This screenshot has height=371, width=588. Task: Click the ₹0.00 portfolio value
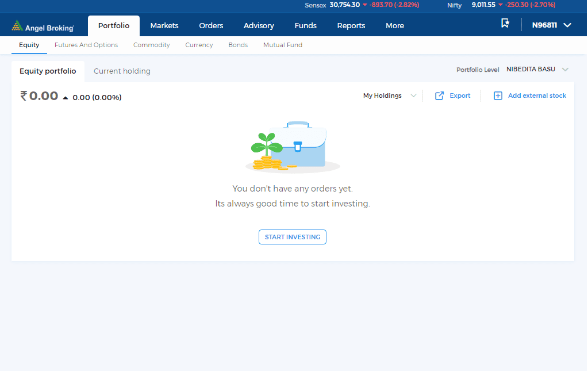tap(40, 96)
